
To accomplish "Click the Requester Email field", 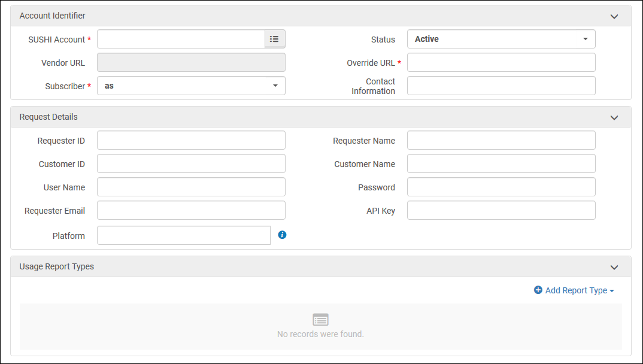I will pos(190,210).
